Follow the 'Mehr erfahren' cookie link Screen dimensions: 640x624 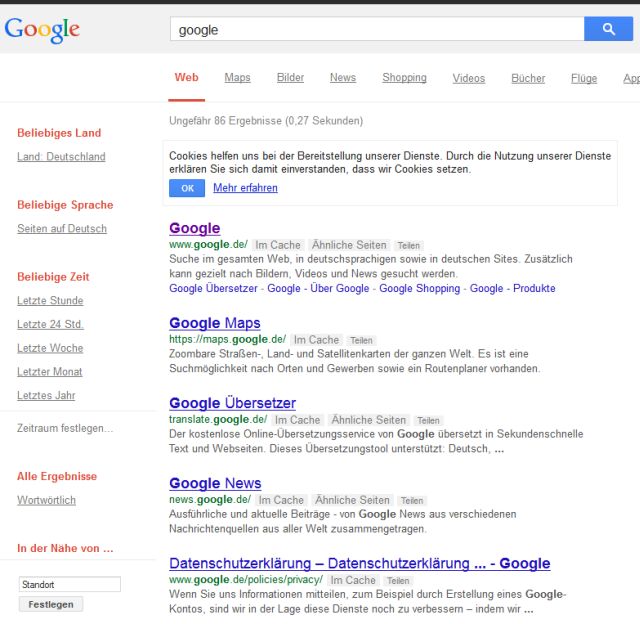[x=245, y=188]
